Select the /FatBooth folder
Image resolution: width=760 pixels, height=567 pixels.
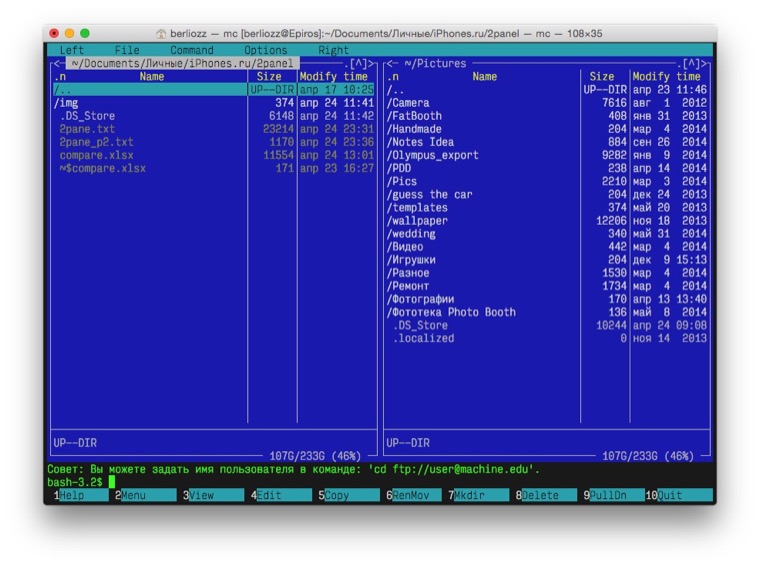(547, 116)
